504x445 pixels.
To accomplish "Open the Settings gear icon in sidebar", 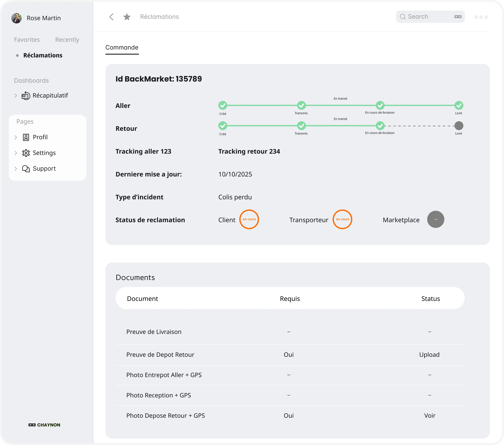I will click(26, 153).
